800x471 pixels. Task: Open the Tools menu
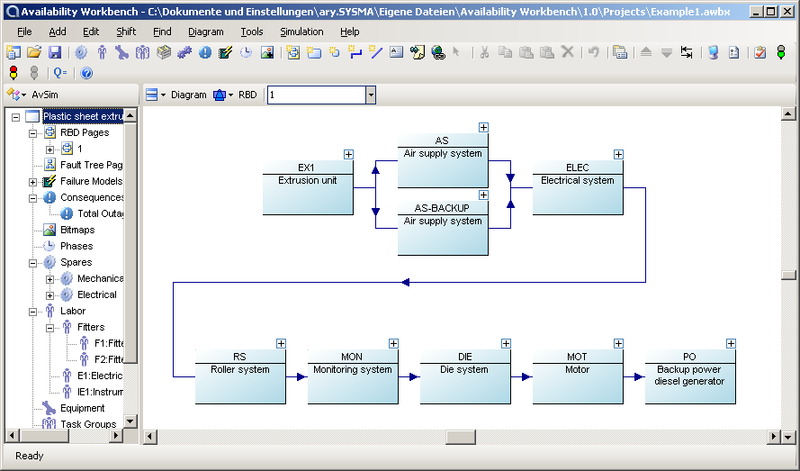pos(252,32)
